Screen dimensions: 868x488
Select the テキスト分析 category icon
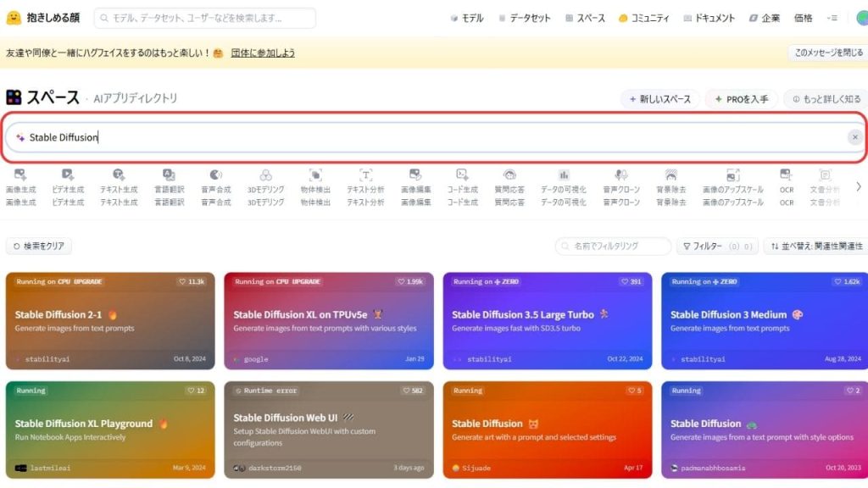tap(365, 175)
